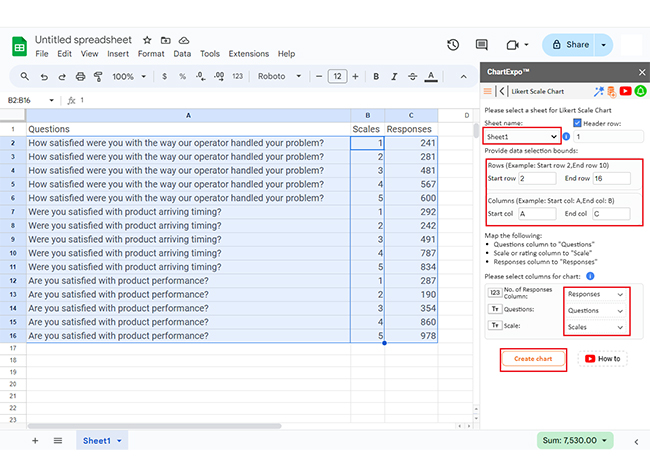Format as currency dollar icon
This screenshot has height=473, width=650.
(165, 76)
